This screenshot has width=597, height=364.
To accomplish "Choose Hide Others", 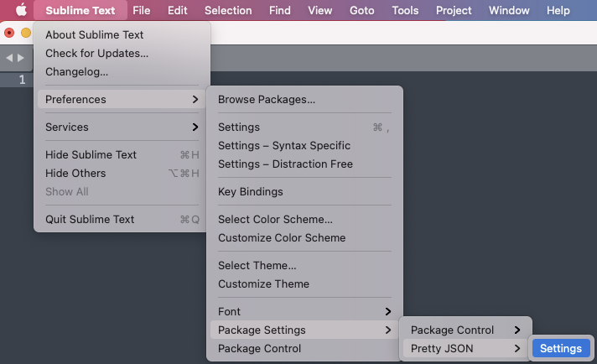I will (x=122, y=174).
